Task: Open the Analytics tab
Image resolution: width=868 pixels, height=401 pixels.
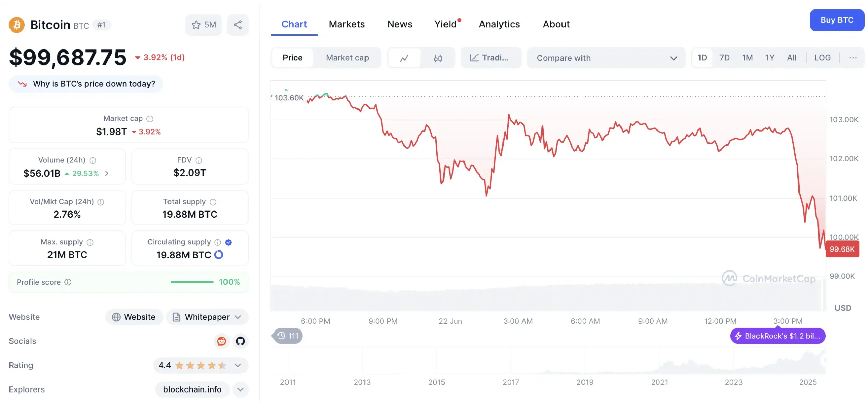Action: [499, 24]
